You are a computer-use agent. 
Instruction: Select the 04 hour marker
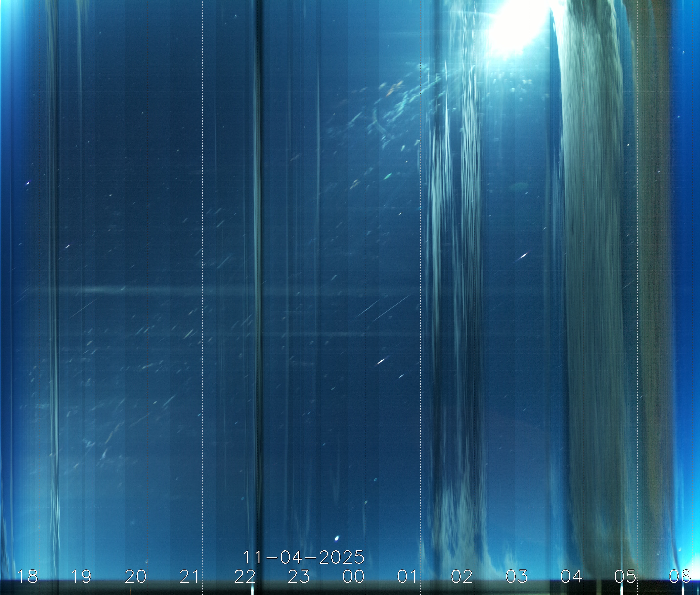(x=571, y=576)
